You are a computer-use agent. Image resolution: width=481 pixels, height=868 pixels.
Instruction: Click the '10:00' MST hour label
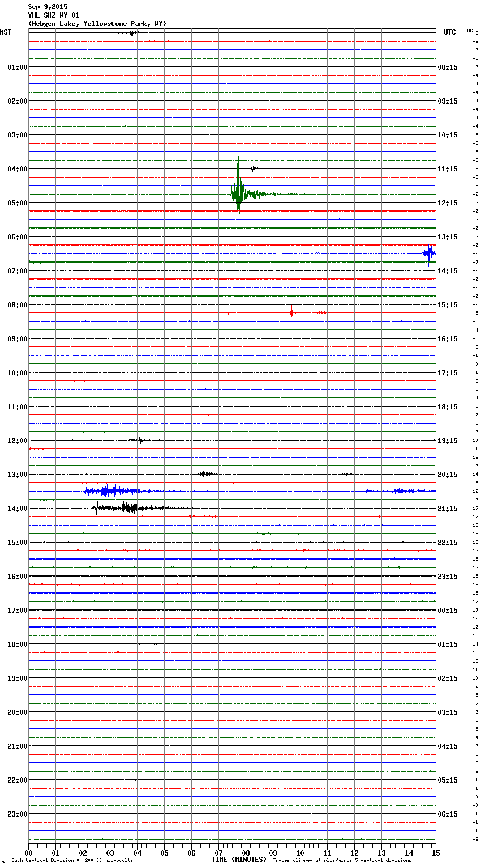click(18, 373)
